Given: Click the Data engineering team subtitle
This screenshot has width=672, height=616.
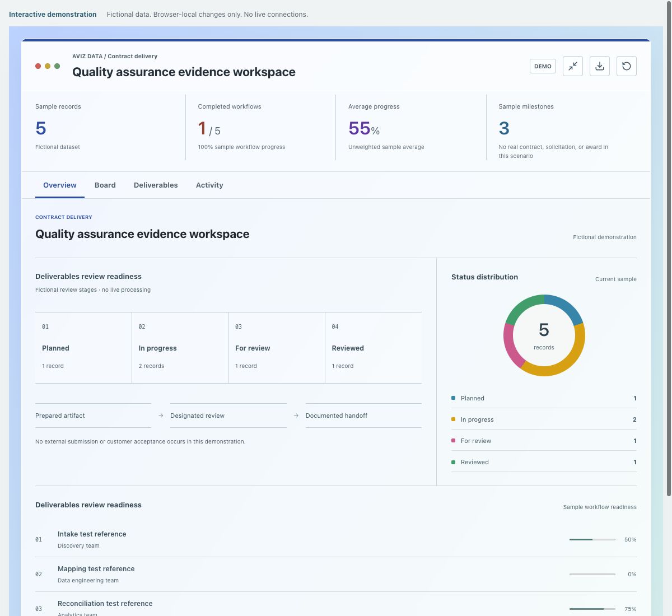Looking at the screenshot, I should point(88,580).
